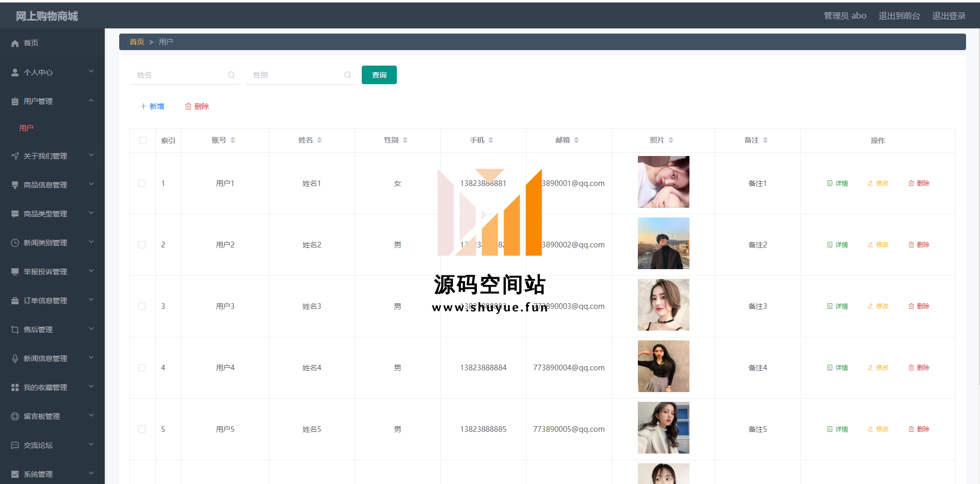Click the 查询 search button

(379, 75)
